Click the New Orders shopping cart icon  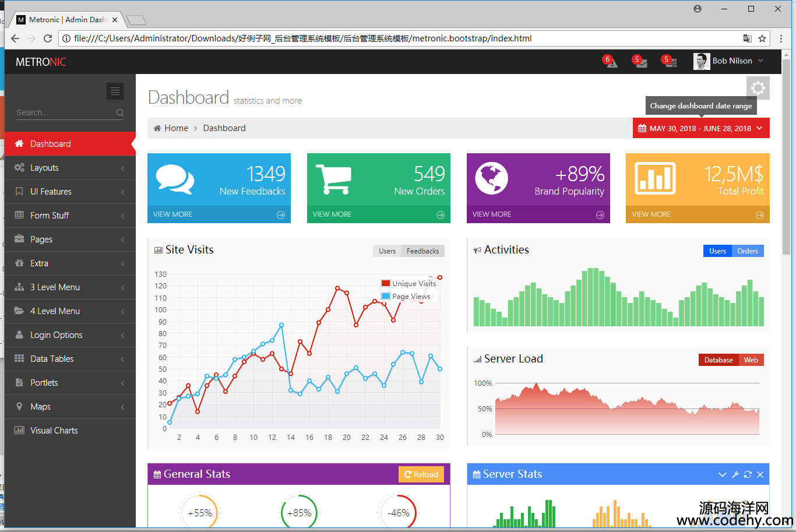tap(333, 179)
